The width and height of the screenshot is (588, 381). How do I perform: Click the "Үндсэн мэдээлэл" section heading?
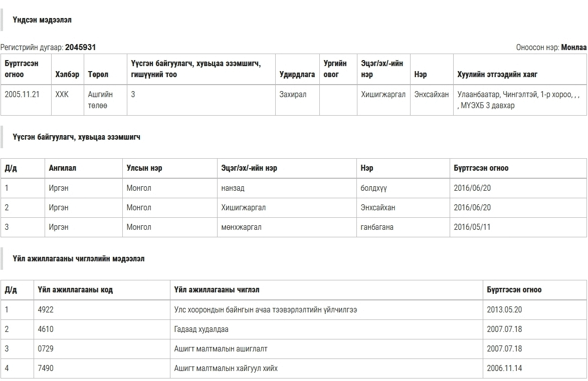pyautogui.click(x=42, y=20)
